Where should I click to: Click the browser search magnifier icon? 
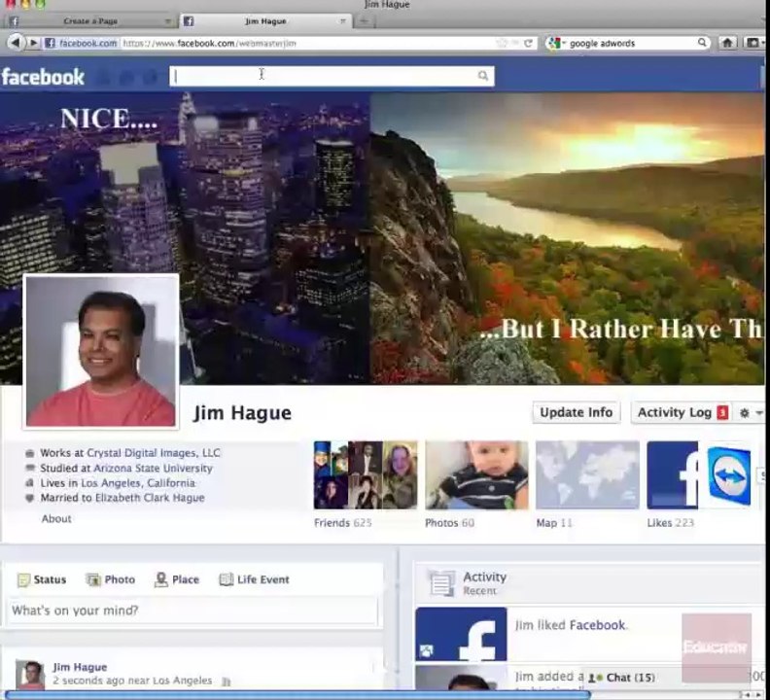pyautogui.click(x=702, y=43)
